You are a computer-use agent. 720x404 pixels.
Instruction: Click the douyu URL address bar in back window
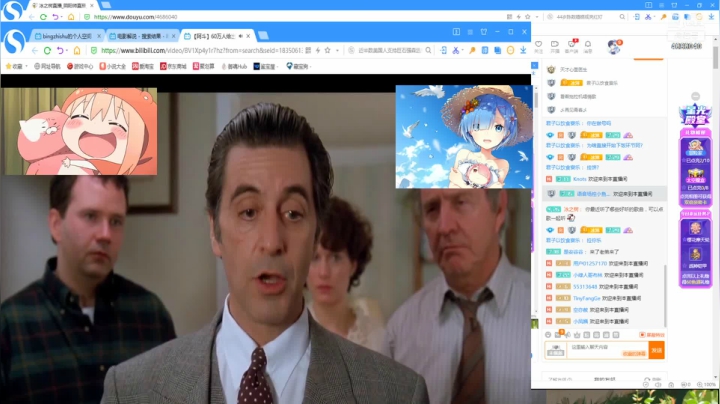(x=294, y=17)
